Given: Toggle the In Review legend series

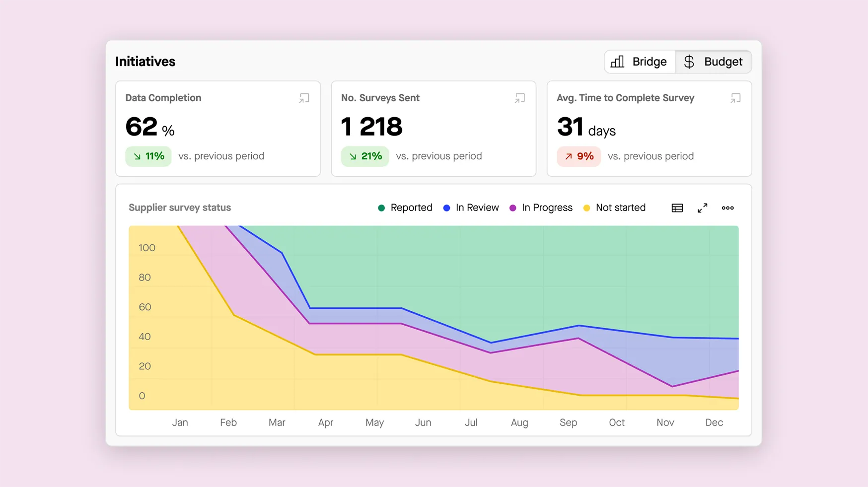Looking at the screenshot, I should [x=471, y=208].
